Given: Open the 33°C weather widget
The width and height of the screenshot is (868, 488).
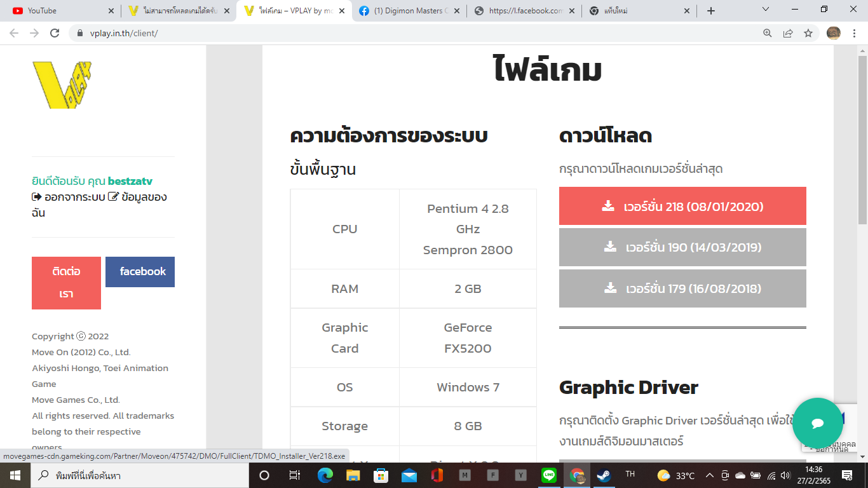Looking at the screenshot, I should pyautogui.click(x=675, y=475).
